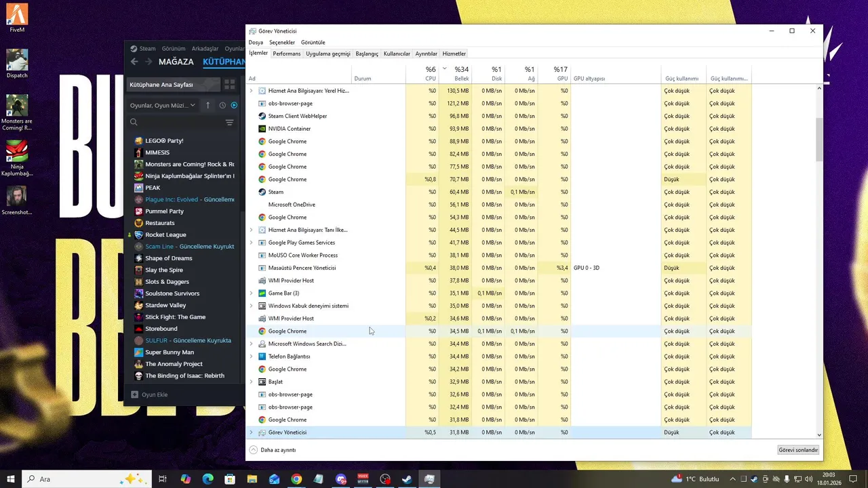
Task: Toggle Steam sort by recent activity clock
Action: (222, 105)
